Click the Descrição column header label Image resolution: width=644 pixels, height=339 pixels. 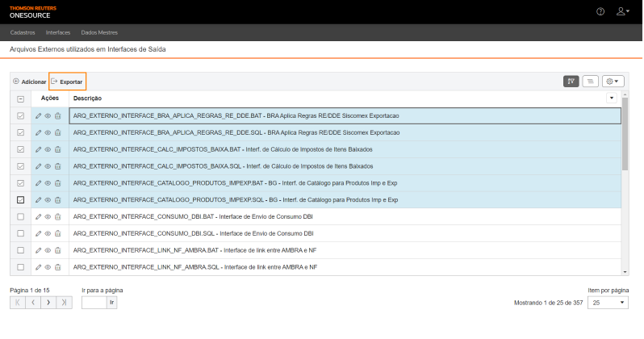[x=87, y=98]
